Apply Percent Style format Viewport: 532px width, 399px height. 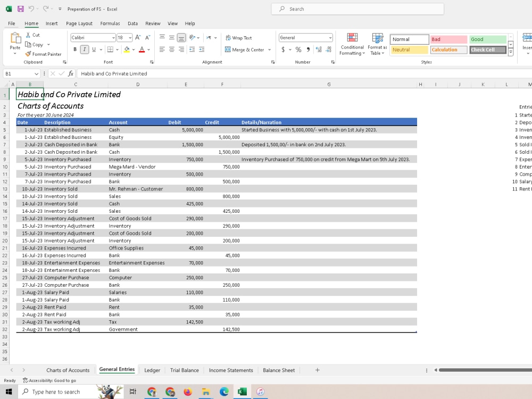click(298, 49)
